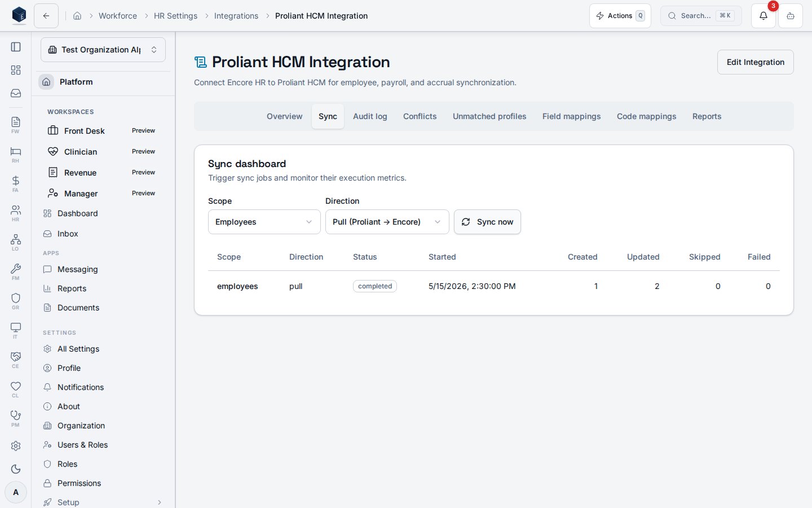Expand the Test Organization selector
Screen dimensions: 812x508
pyautogui.click(x=103, y=50)
